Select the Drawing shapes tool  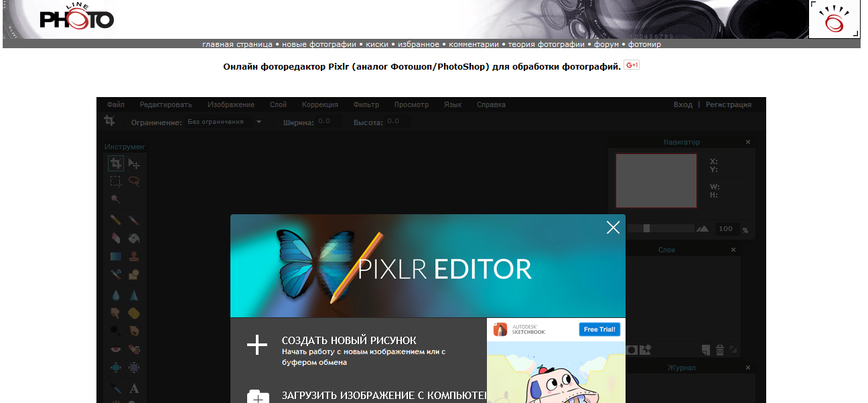pos(134,274)
